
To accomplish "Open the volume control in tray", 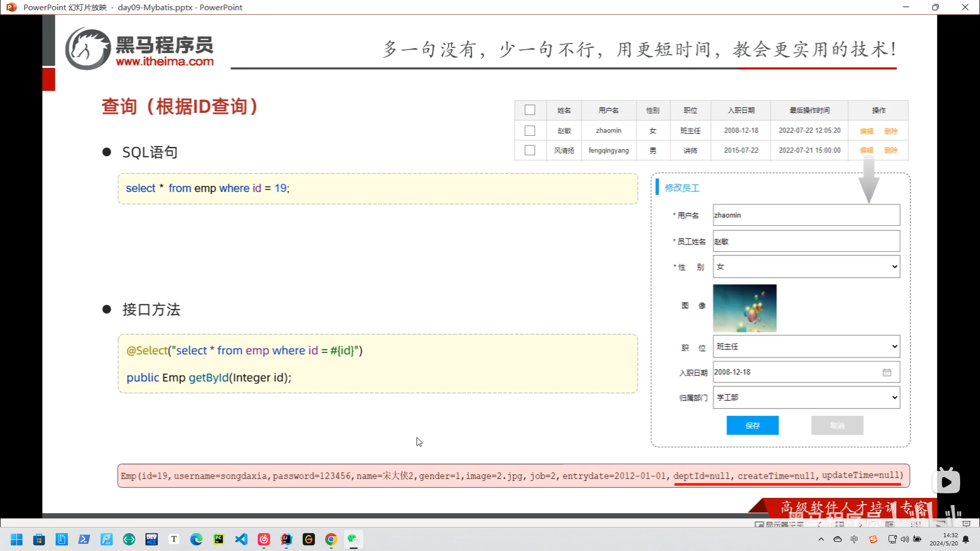I will coord(904,539).
